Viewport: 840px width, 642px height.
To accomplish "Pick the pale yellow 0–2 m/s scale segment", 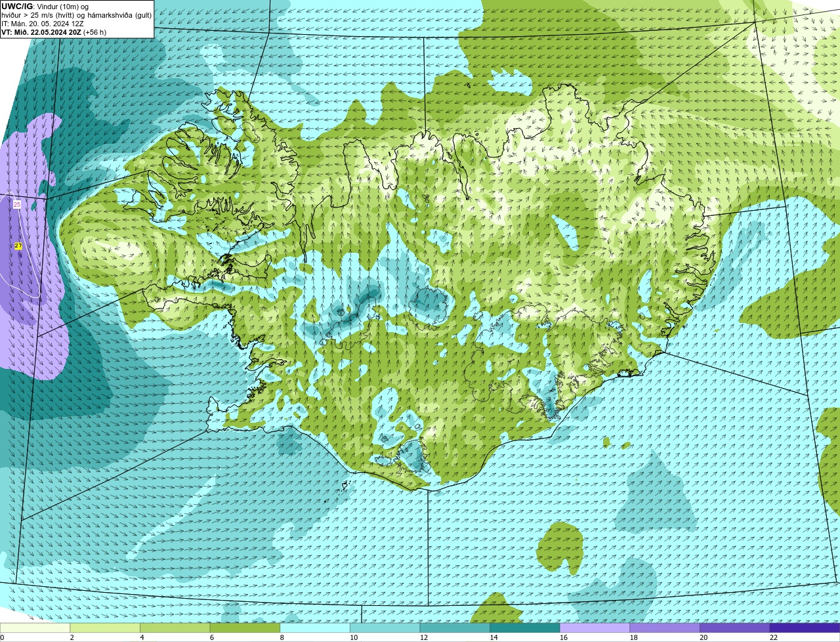I will click(x=35, y=628).
